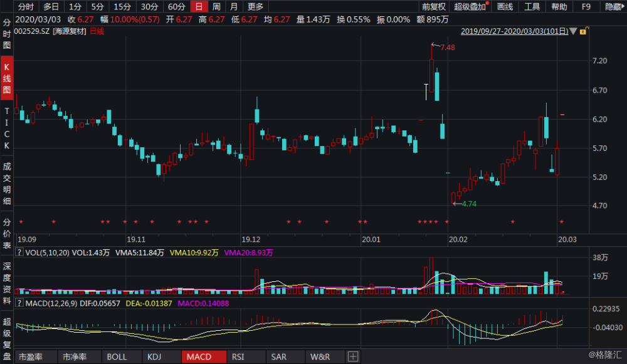Switch chart to 1分 interval
Screen dimensions: 627x364
click(x=75, y=6)
